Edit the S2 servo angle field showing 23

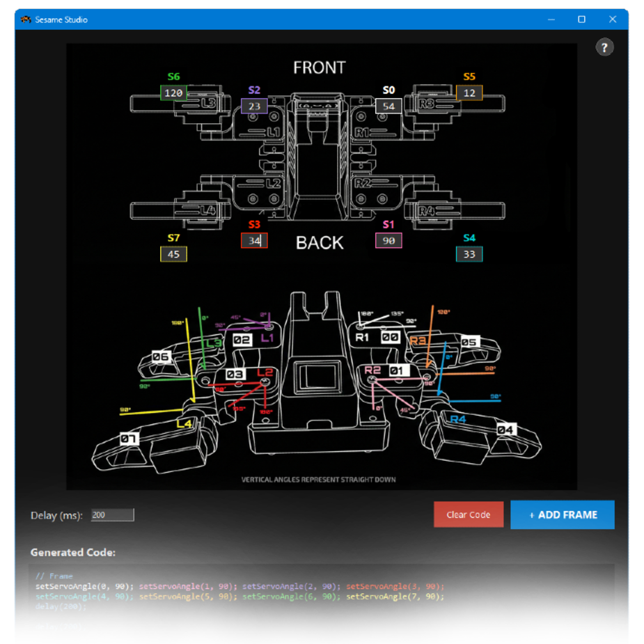[254, 106]
